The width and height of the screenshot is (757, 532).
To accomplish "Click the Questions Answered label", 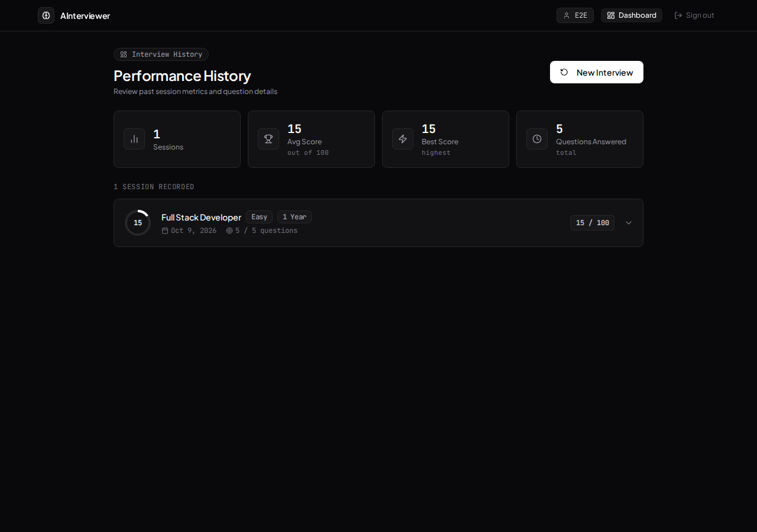I will pos(591,142).
